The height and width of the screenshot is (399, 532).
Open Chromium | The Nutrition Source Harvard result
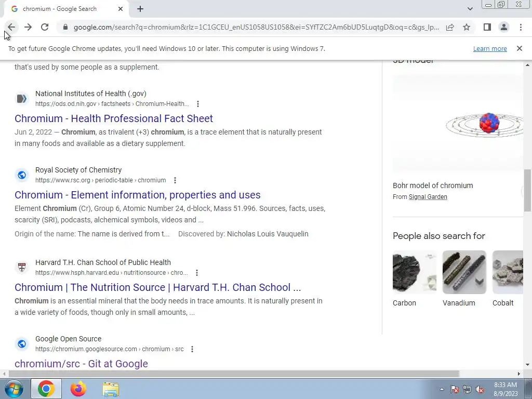tap(158, 287)
